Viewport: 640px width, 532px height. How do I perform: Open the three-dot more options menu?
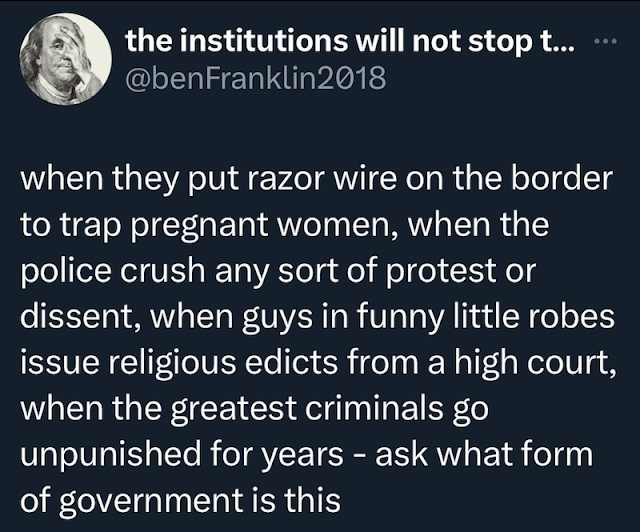pos(607,41)
